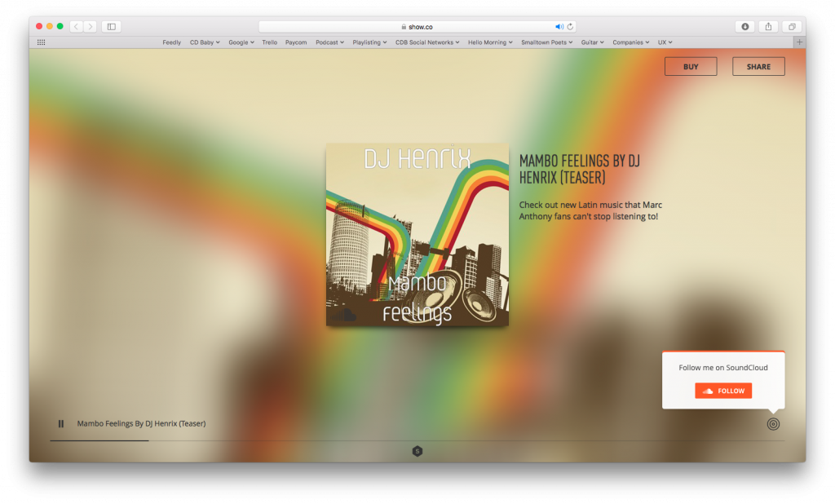Open the Feedly bookmark
835x504 pixels.
click(171, 42)
